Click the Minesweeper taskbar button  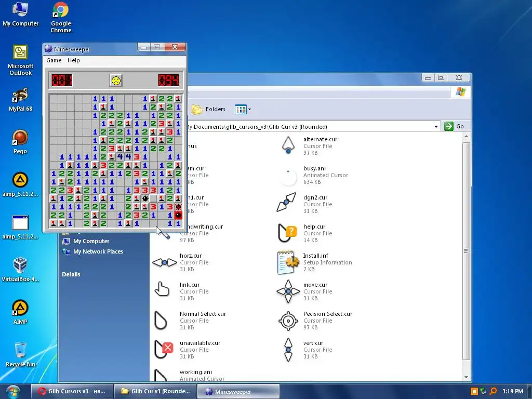(x=239, y=391)
